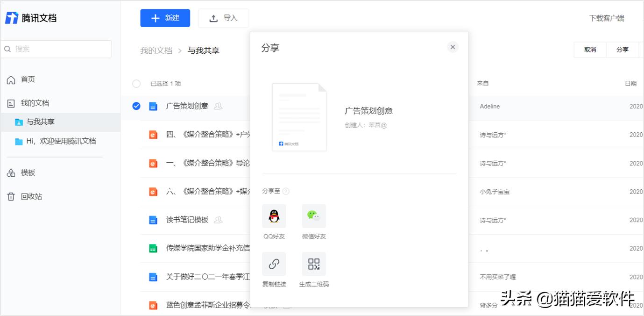Viewport: 644px width, 316px height.
Task: Deselect the checkmark on 广告策划创意
Action: [136, 106]
